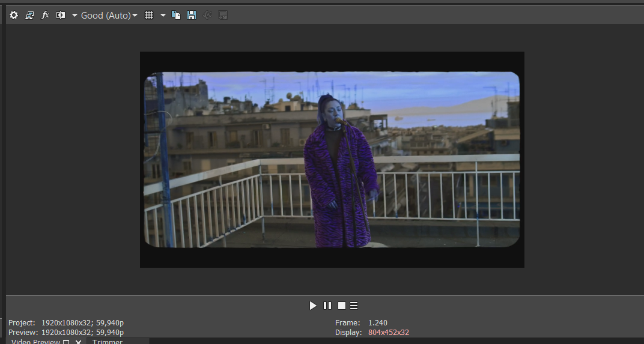644x344 pixels.
Task: Pause the video preview
Action: point(327,306)
